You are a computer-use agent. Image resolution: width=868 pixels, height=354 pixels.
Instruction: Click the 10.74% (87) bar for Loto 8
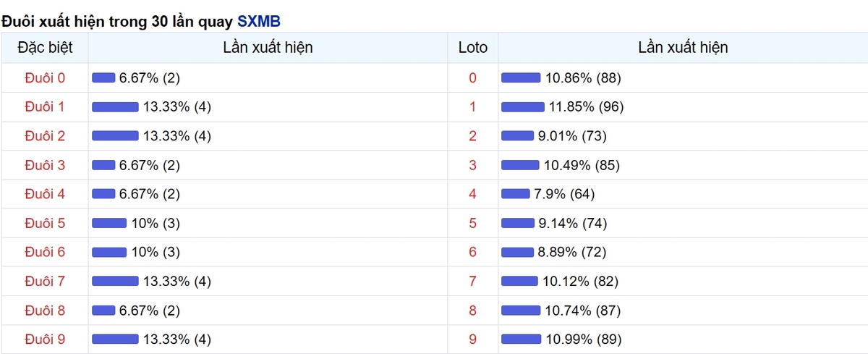(521, 310)
